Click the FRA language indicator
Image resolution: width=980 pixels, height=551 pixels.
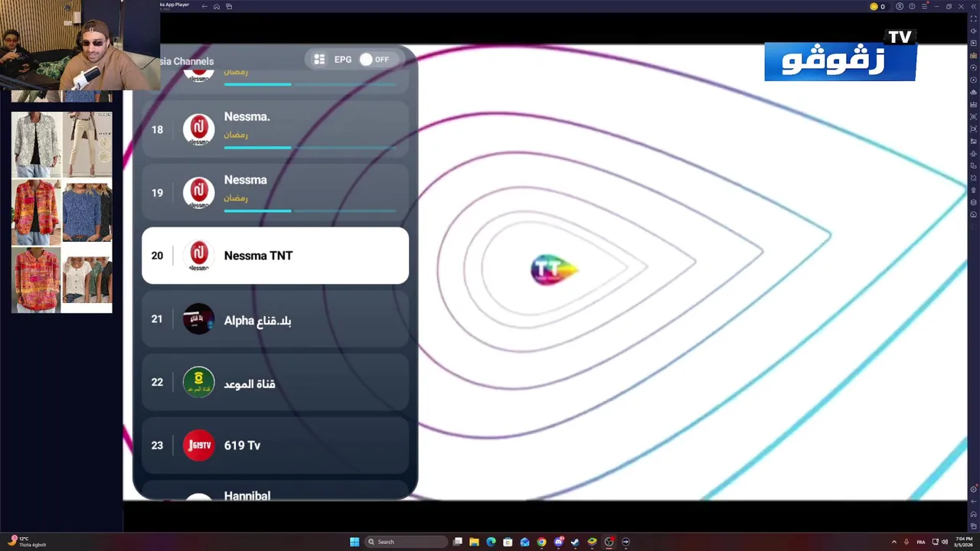(920, 542)
